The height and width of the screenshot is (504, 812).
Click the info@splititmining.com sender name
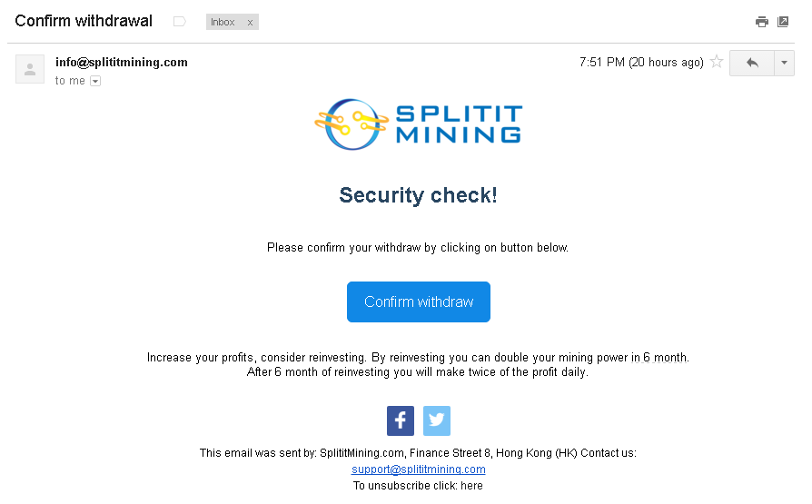click(121, 62)
